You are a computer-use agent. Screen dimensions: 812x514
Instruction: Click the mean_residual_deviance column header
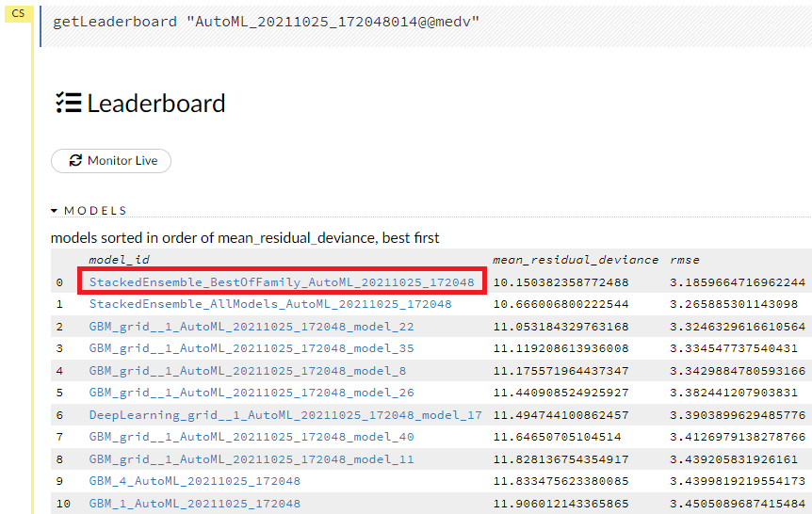coord(575,260)
